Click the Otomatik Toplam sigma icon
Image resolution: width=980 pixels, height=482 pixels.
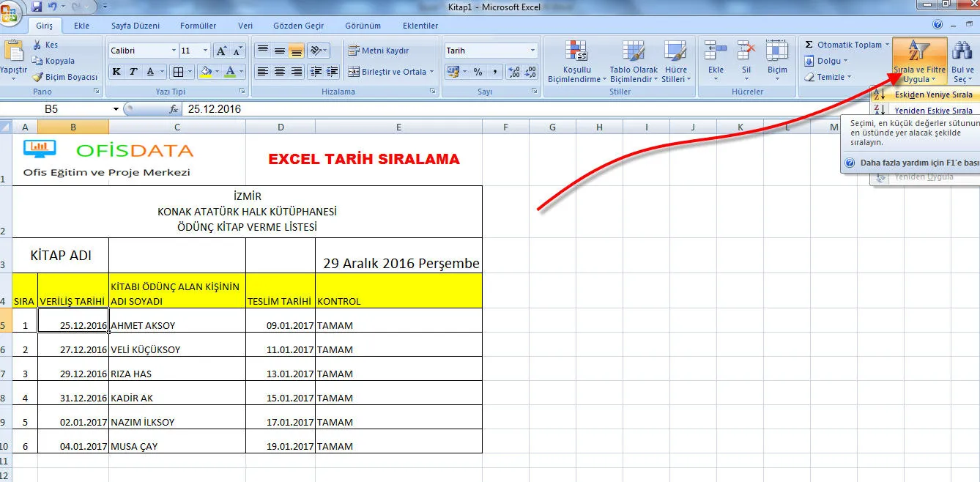tap(809, 45)
